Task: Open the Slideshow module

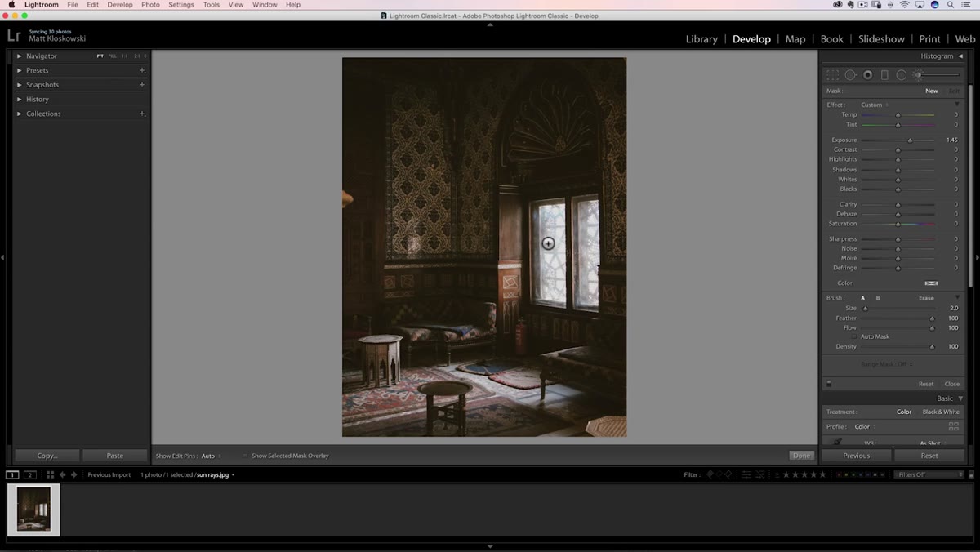Action: pyautogui.click(x=881, y=39)
